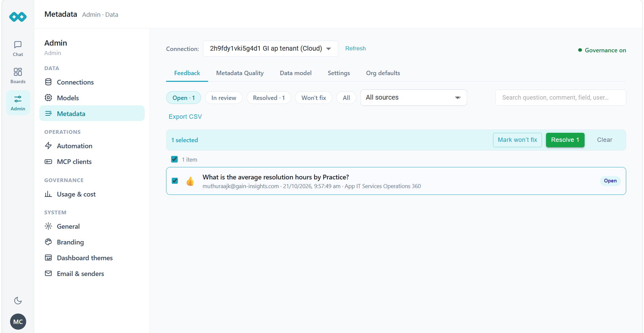
Task: Filter by Open · 1 status
Action: tap(184, 98)
